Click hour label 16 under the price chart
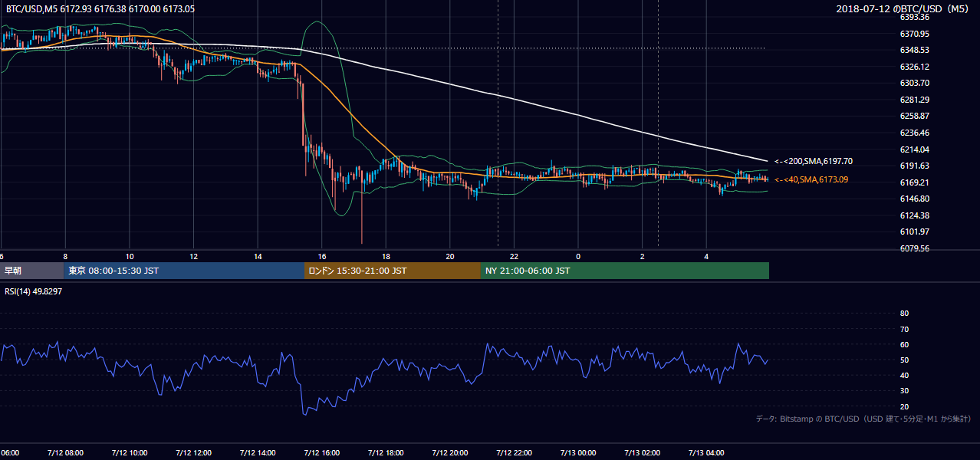The width and height of the screenshot is (980, 460). tap(322, 257)
